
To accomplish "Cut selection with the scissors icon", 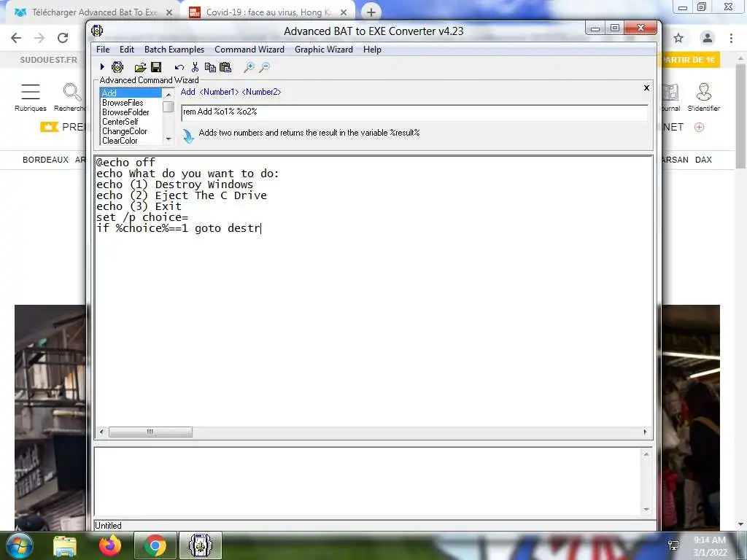I will pyautogui.click(x=195, y=67).
